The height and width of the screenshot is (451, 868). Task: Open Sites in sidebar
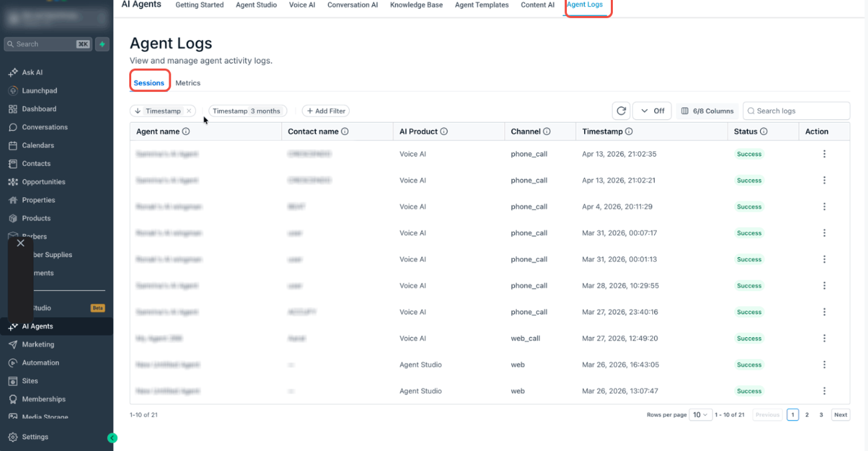pyautogui.click(x=30, y=381)
